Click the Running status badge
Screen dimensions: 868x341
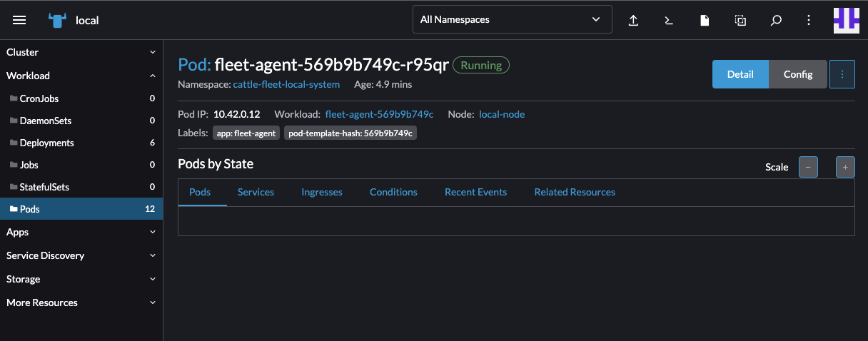pos(481,65)
